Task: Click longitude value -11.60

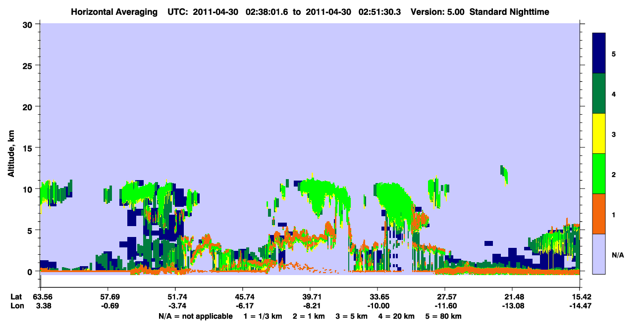Action: tap(445, 306)
